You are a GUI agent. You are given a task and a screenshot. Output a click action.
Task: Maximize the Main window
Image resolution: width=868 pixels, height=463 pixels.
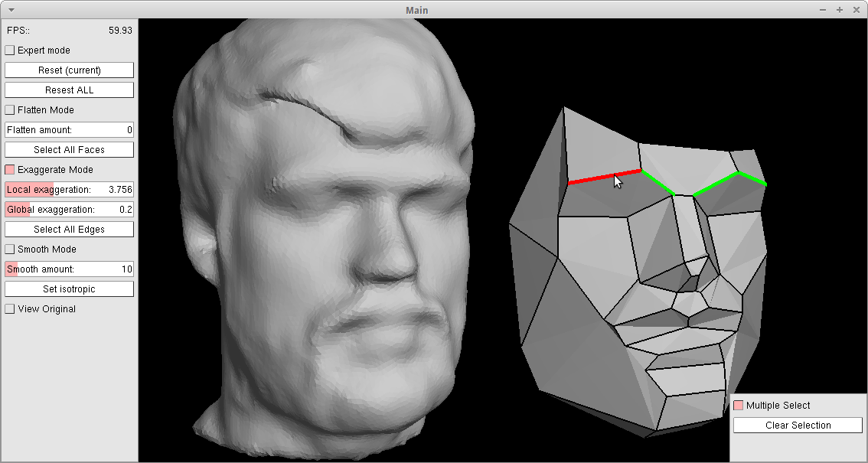tap(840, 10)
